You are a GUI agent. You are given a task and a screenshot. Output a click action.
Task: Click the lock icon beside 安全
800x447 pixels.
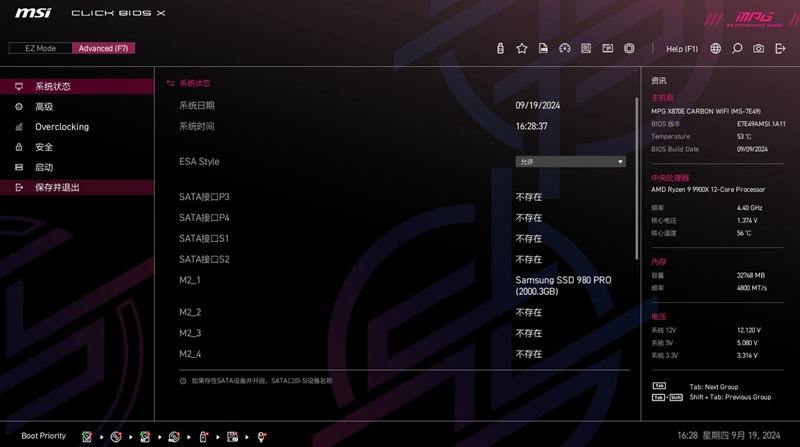(19, 147)
